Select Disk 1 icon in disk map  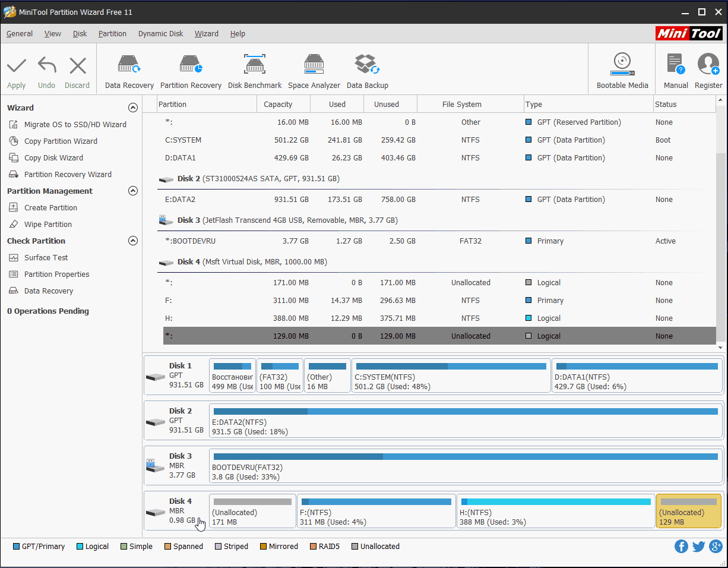click(156, 377)
